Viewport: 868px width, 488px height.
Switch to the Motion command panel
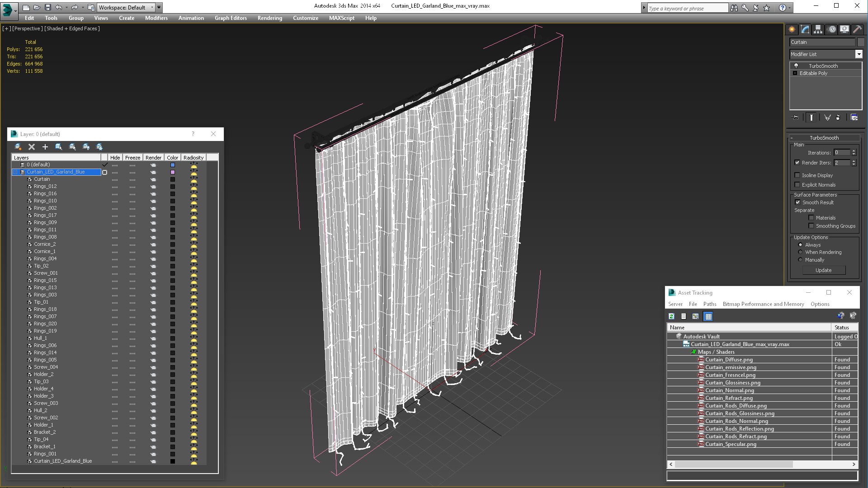832,29
